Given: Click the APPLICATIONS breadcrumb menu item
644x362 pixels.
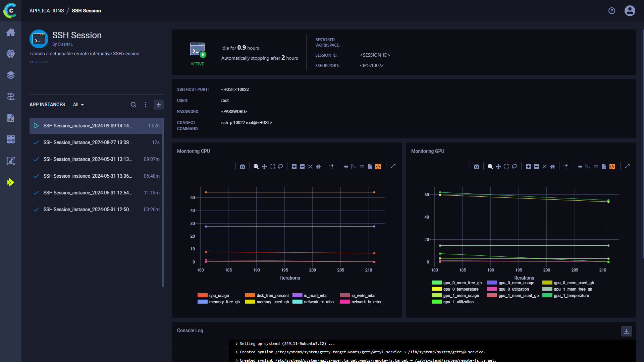Looking at the screenshot, I should (46, 11).
